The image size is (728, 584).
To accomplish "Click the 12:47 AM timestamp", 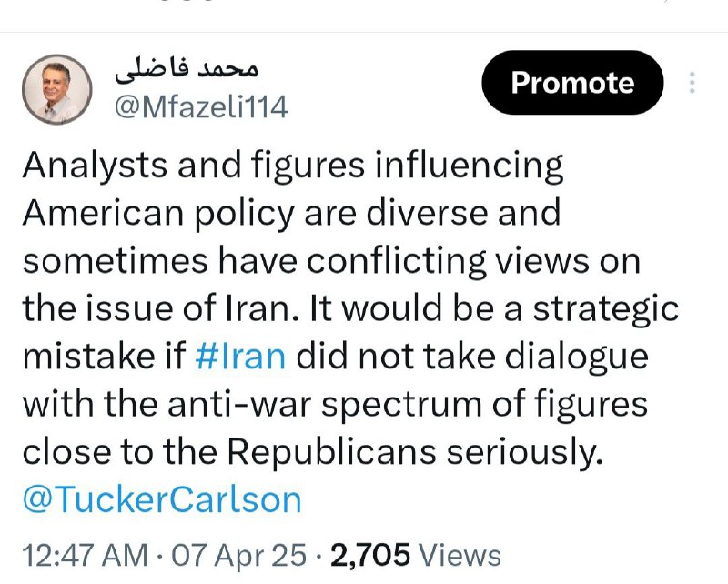I will tap(85, 555).
